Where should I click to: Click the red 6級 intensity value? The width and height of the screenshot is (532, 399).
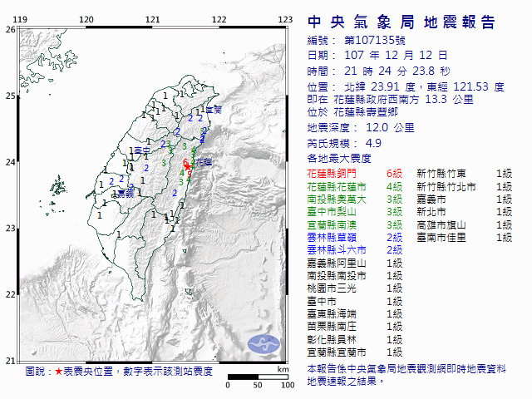tap(394, 174)
